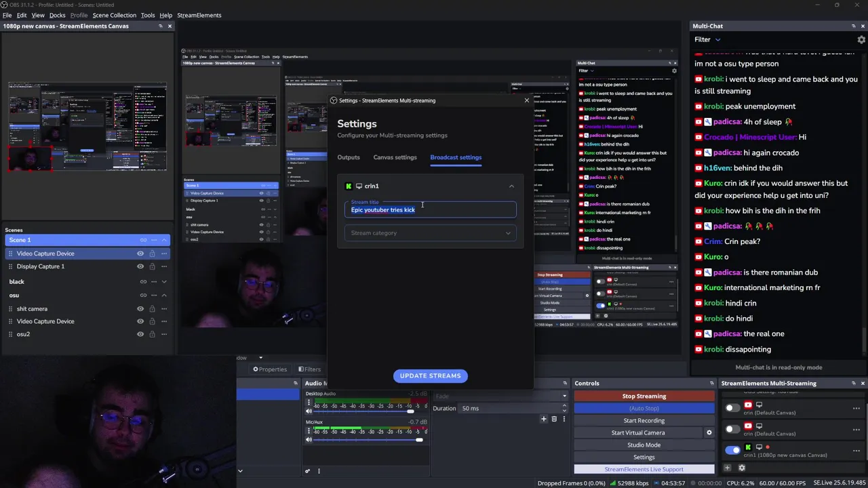Image resolution: width=868 pixels, height=488 pixels.
Task: Open Multi-Chat Filter dropdown
Action: point(707,39)
